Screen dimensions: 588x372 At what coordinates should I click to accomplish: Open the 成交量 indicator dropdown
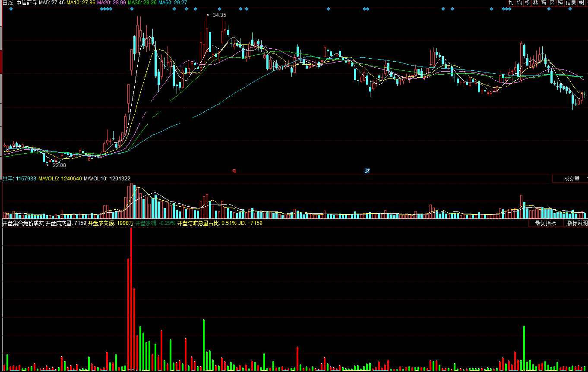[570, 179]
